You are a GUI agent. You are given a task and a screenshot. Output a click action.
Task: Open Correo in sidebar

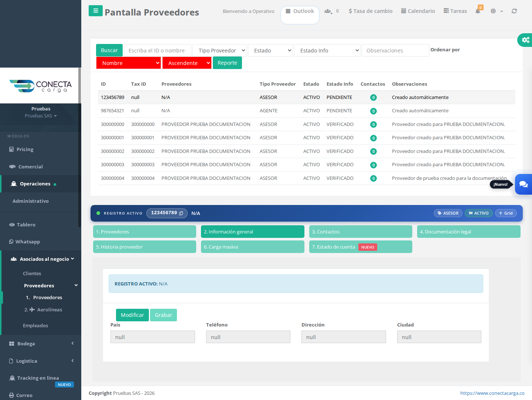pyautogui.click(x=21, y=395)
